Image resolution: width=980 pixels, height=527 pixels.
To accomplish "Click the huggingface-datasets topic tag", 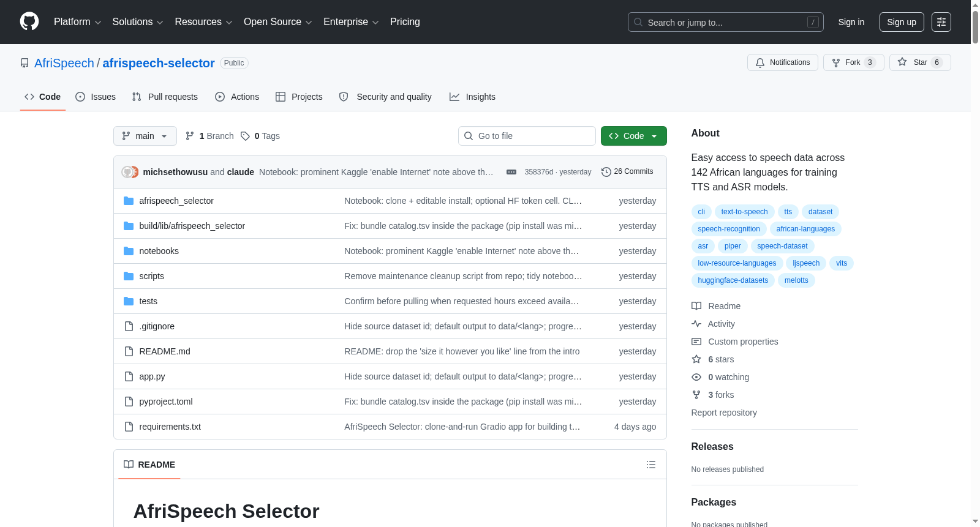I will tap(733, 280).
